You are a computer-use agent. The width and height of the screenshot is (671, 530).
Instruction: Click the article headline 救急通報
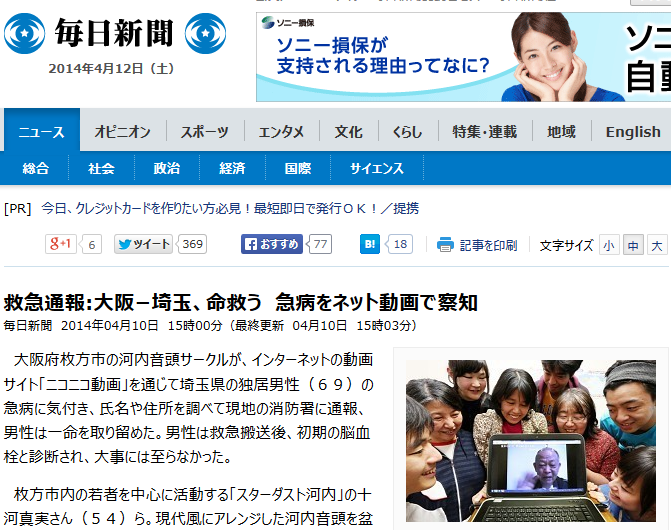pyautogui.click(x=240, y=302)
